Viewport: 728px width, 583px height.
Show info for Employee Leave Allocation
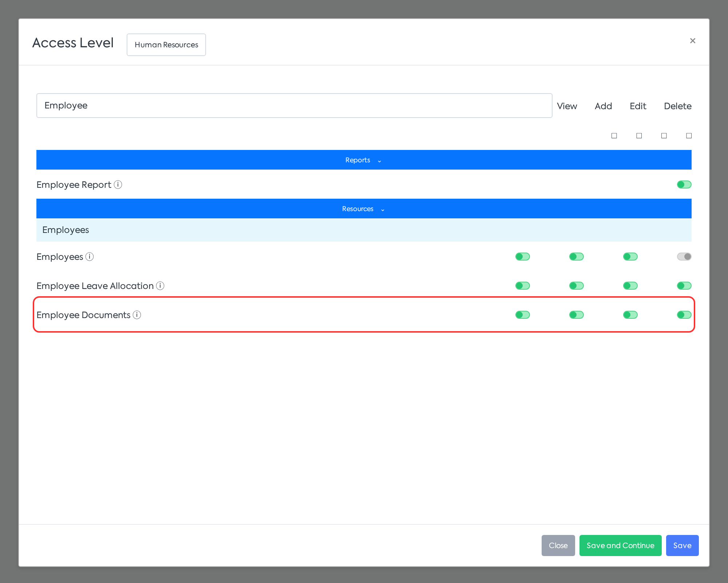point(160,286)
